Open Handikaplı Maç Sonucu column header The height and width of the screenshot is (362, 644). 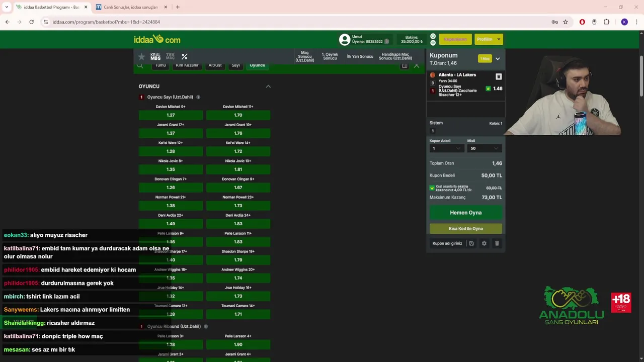pyautogui.click(x=395, y=57)
